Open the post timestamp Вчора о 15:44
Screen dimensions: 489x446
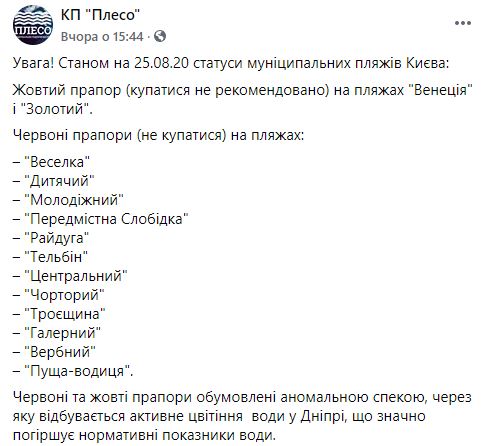102,36
